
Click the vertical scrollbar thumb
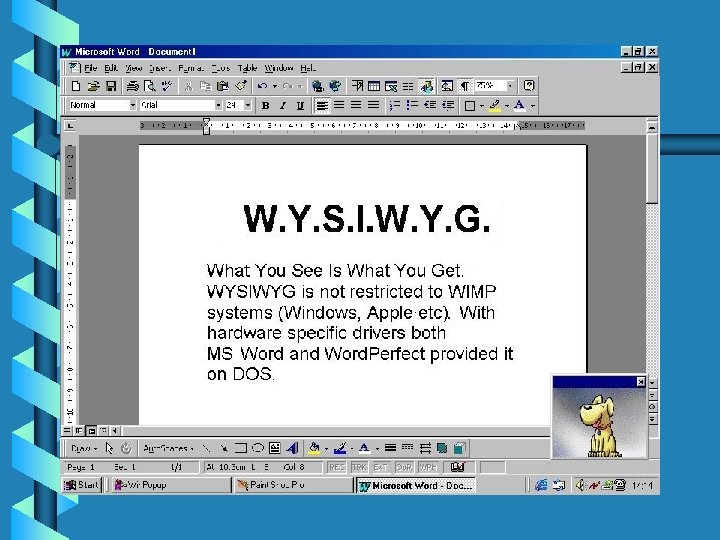[652, 168]
